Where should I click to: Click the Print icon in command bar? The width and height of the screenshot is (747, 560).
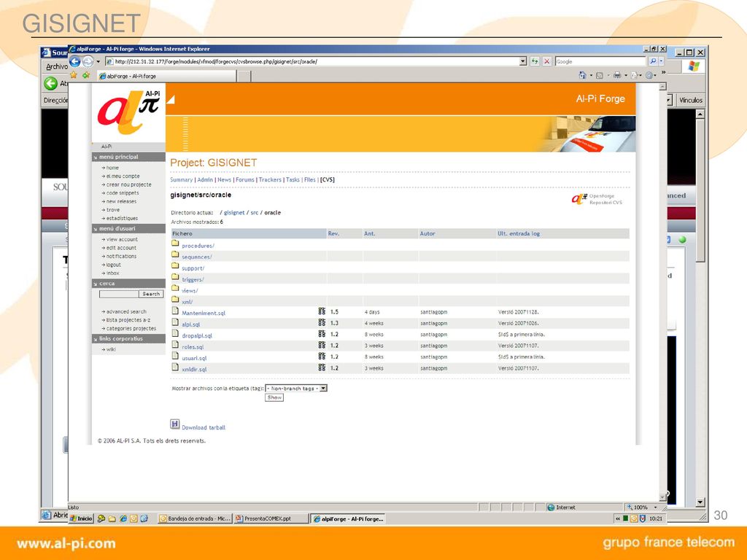(617, 75)
